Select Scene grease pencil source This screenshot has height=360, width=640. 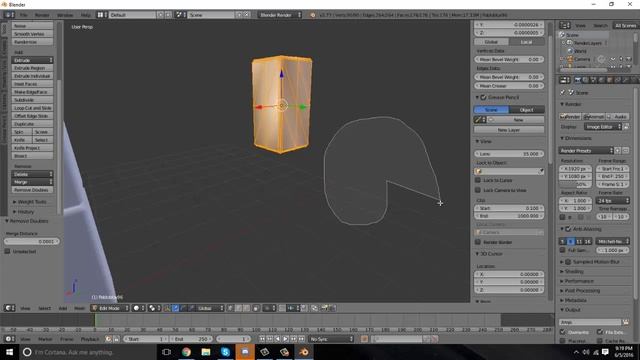491,110
